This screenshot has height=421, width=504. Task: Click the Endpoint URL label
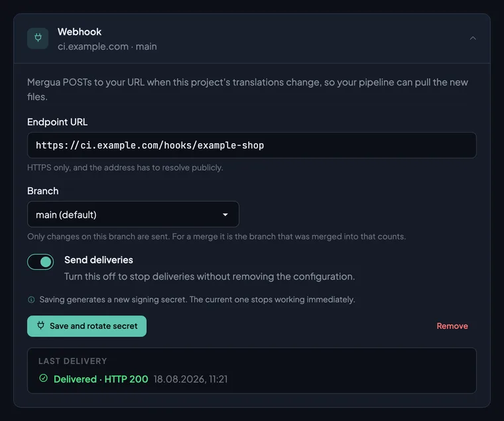coord(57,122)
